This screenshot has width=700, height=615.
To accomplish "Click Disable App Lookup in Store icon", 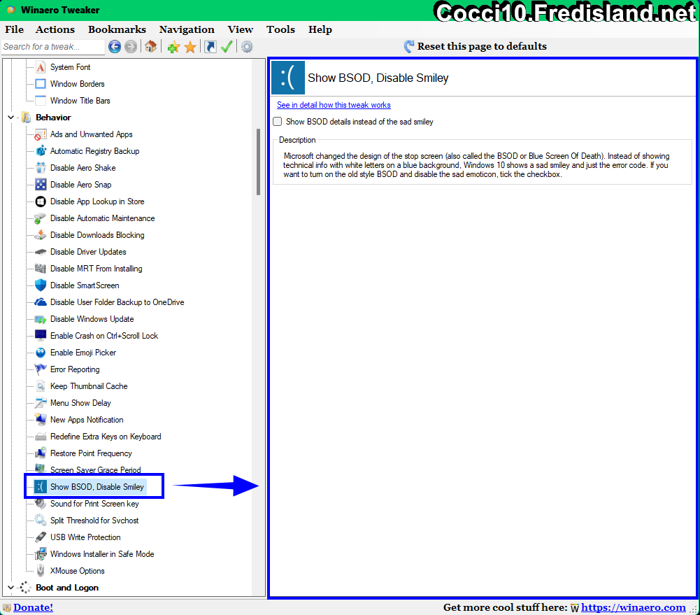I will point(41,202).
